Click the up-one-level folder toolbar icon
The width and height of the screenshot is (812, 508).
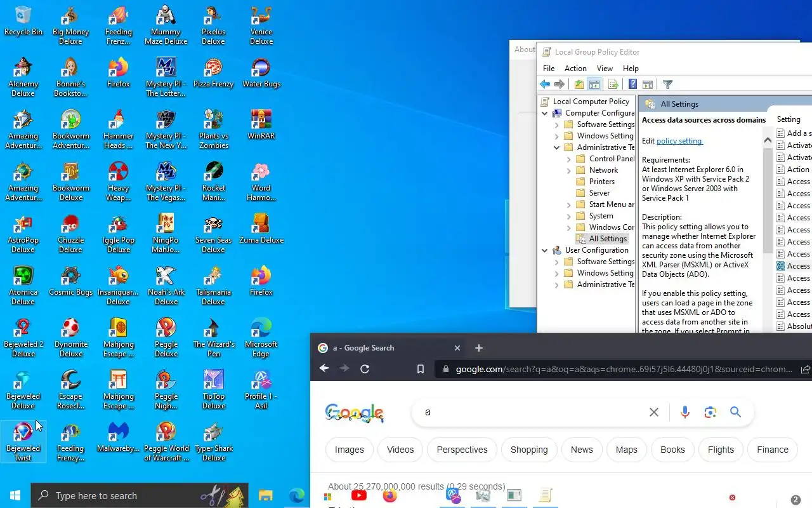click(x=579, y=84)
